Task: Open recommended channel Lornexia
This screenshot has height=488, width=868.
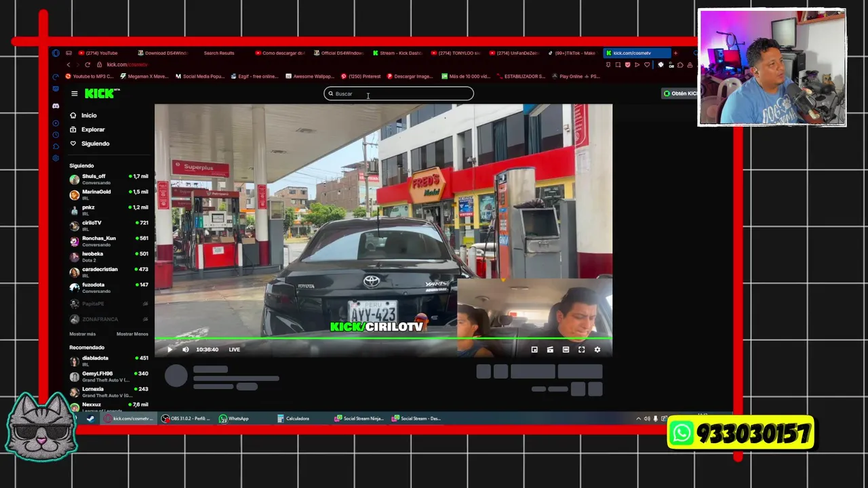Action: coord(108,392)
